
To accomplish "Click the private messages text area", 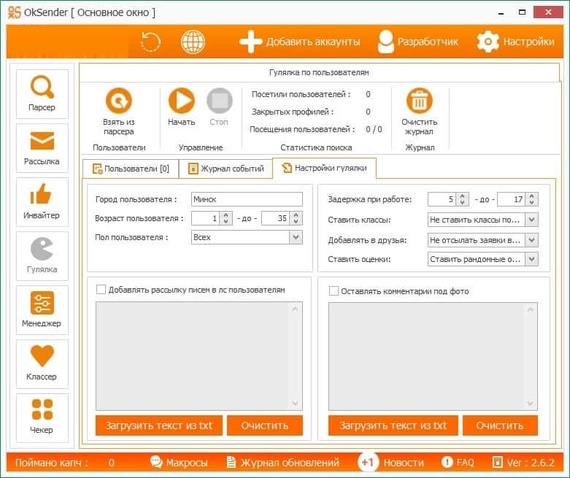I will click(x=199, y=356).
